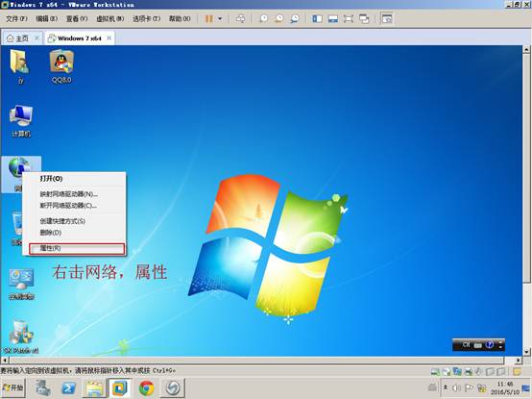532x399 pixels.
Task: Select 属性(R) in the context menu
Action: click(x=77, y=249)
